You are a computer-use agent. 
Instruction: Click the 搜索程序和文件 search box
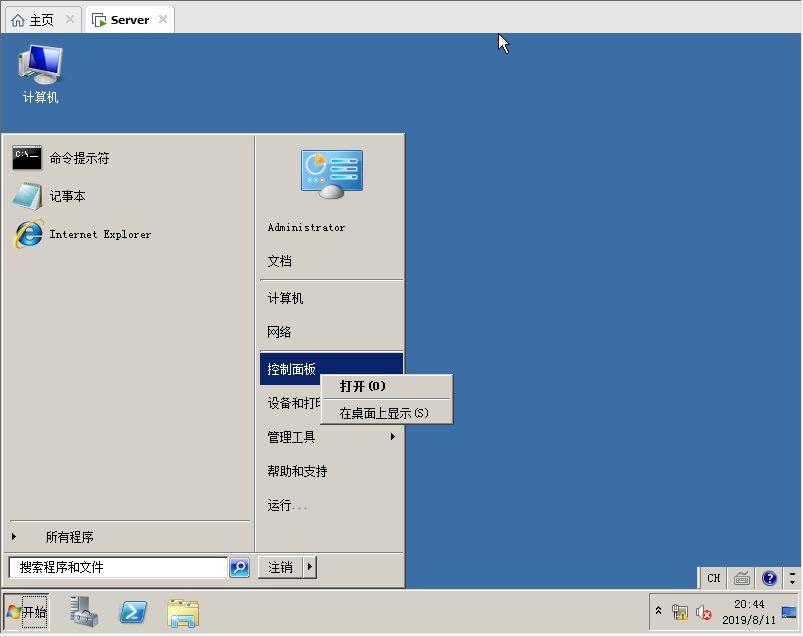pos(118,567)
